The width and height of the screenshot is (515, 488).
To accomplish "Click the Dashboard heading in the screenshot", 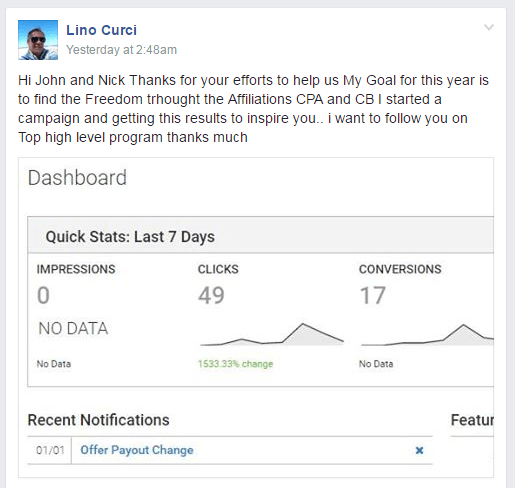I will click(77, 178).
